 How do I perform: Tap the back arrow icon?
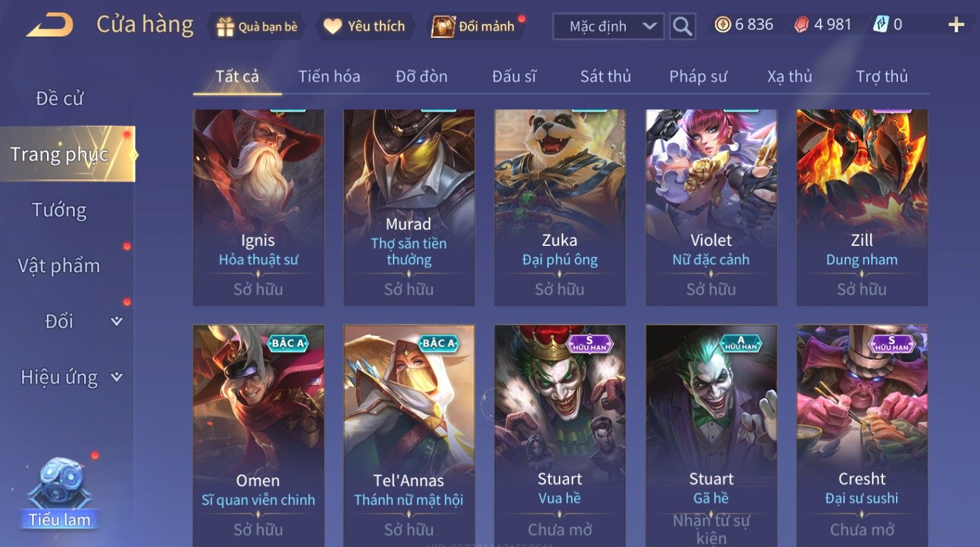pos(50,25)
